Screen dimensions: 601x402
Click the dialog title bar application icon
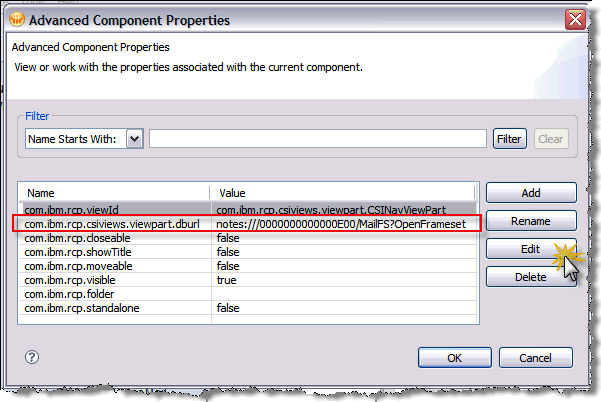pyautogui.click(x=18, y=19)
